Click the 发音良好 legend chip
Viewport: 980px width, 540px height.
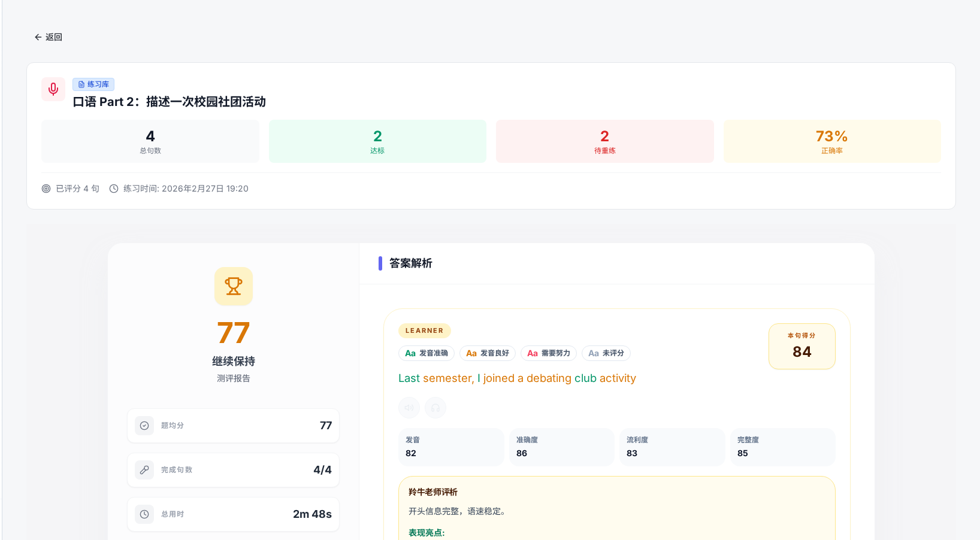[488, 353]
